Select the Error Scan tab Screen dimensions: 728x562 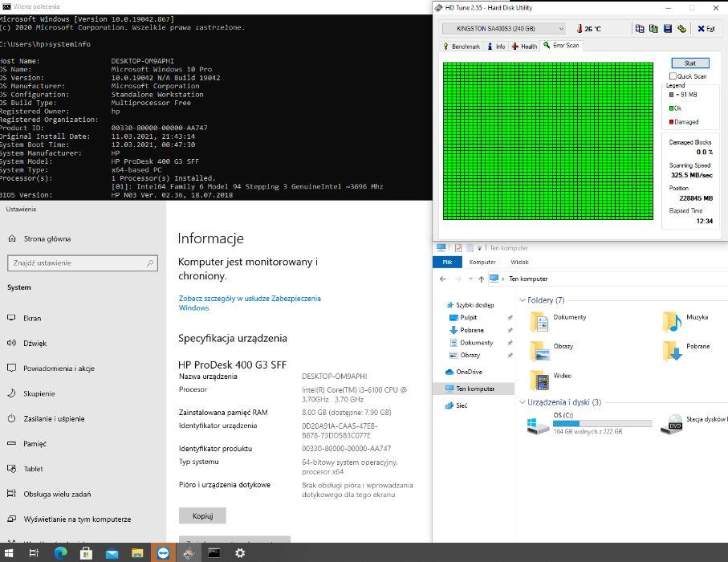tap(561, 46)
